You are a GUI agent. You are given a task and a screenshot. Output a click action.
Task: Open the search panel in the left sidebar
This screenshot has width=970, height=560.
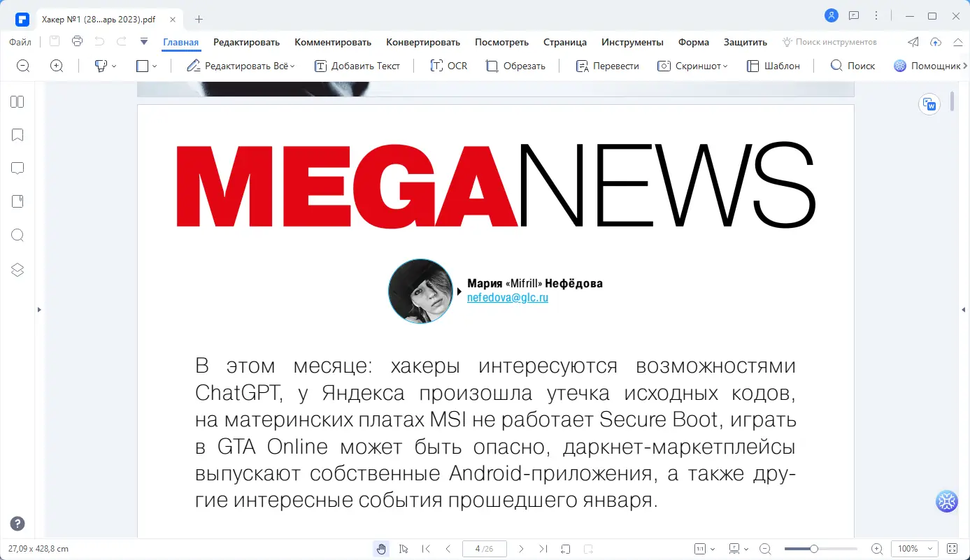(17, 235)
